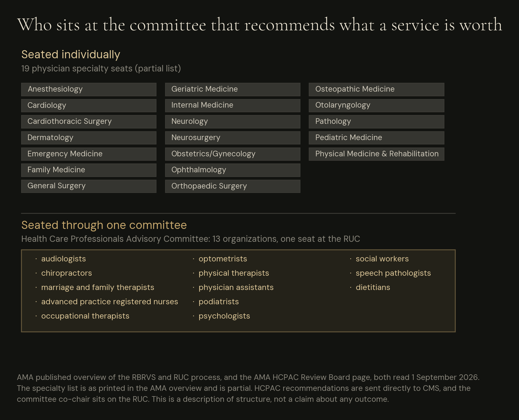Screen dimensions: 519x420
Task: Select the Obstetrics/Gynecology box
Action: (232, 154)
